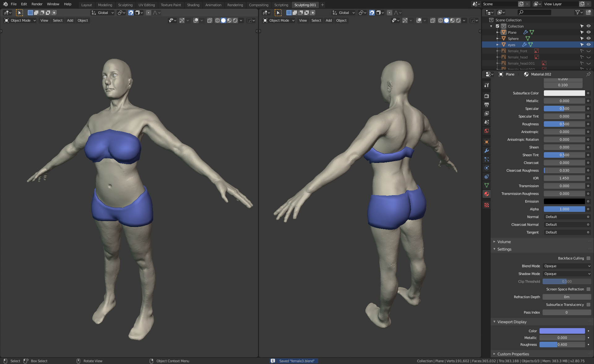Screen dimensions: 594x364
Task: Open the Blend Mode dropdown
Action: pos(567,266)
